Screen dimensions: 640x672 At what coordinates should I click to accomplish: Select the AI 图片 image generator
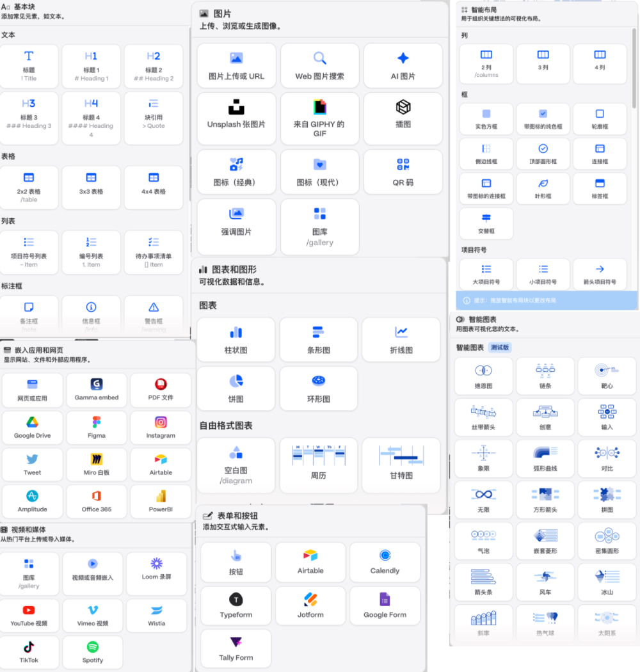[403, 65]
